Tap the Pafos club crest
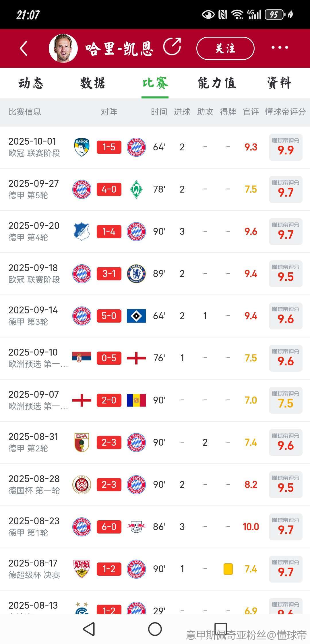This screenshot has width=310, height=644. coord(82,147)
